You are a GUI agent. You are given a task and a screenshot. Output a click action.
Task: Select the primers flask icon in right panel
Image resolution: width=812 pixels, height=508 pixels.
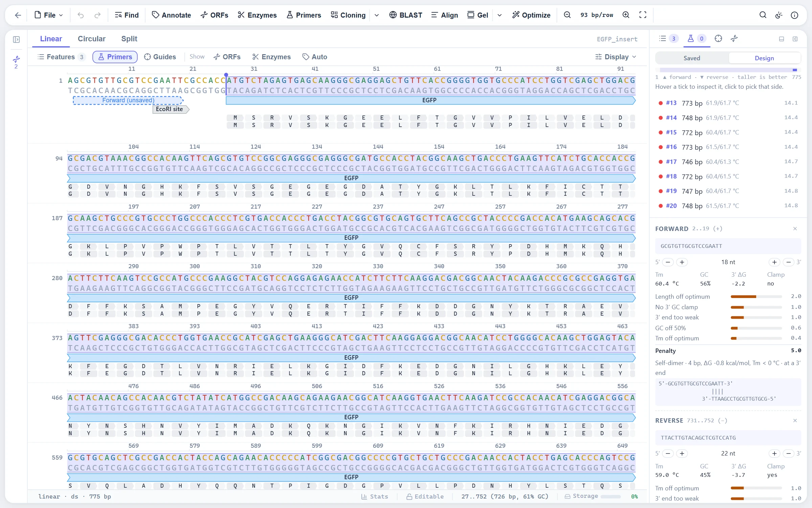[x=696, y=39]
